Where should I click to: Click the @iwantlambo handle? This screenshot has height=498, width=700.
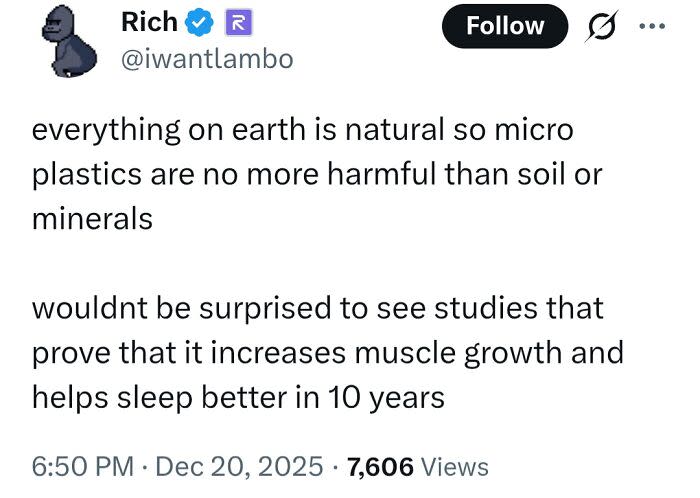pos(207,59)
